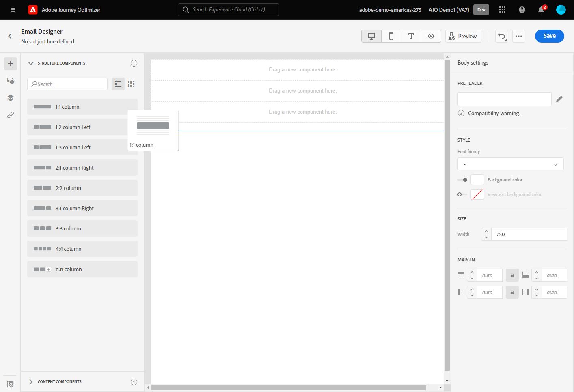
Task: Switch to plain text view
Action: click(411, 36)
